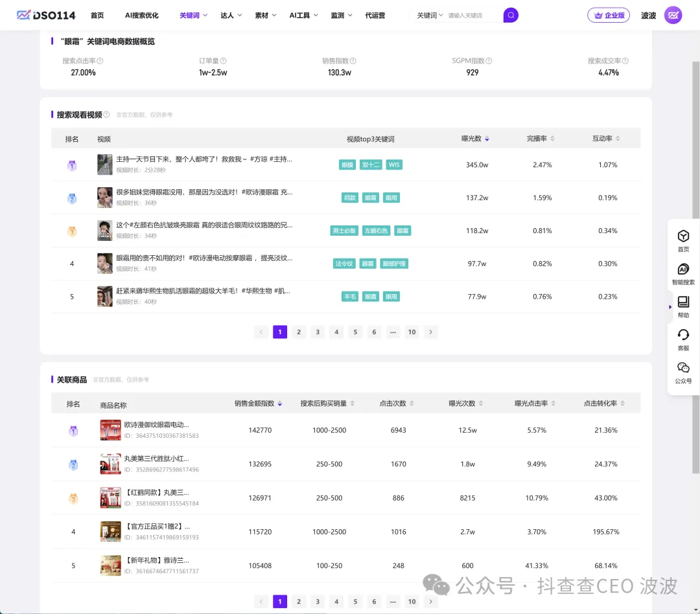Sort products by 点击转化率 column
Screen dimensions: 700x614
604,404
